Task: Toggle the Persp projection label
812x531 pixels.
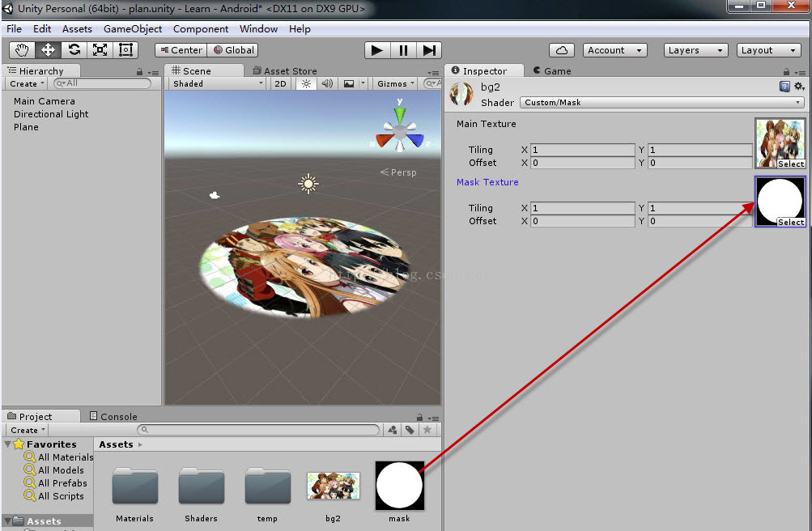Action: tap(398, 172)
